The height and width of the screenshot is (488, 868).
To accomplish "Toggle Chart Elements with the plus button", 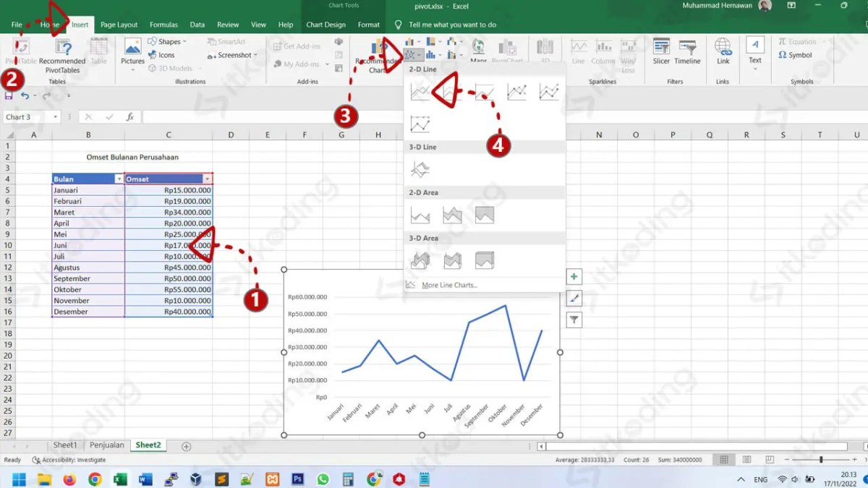I will [x=574, y=276].
